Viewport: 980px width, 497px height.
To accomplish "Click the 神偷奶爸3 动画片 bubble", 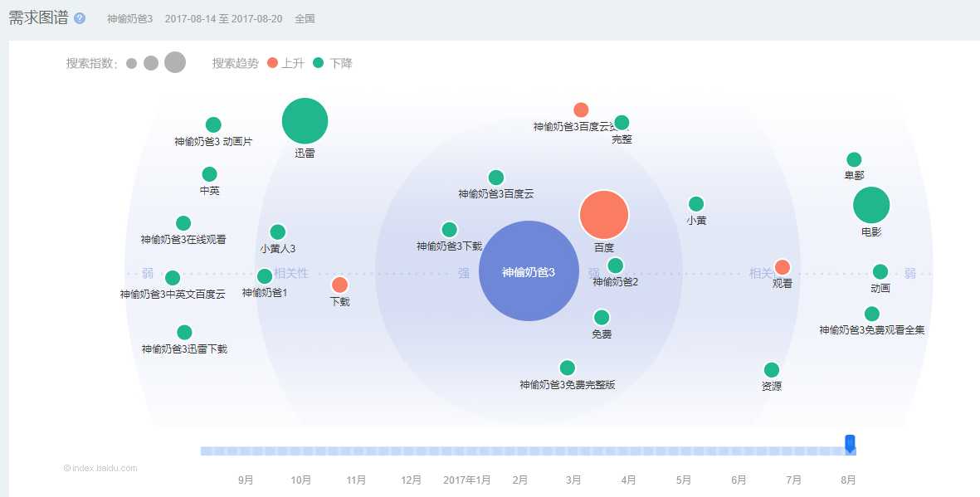I will coord(213,125).
